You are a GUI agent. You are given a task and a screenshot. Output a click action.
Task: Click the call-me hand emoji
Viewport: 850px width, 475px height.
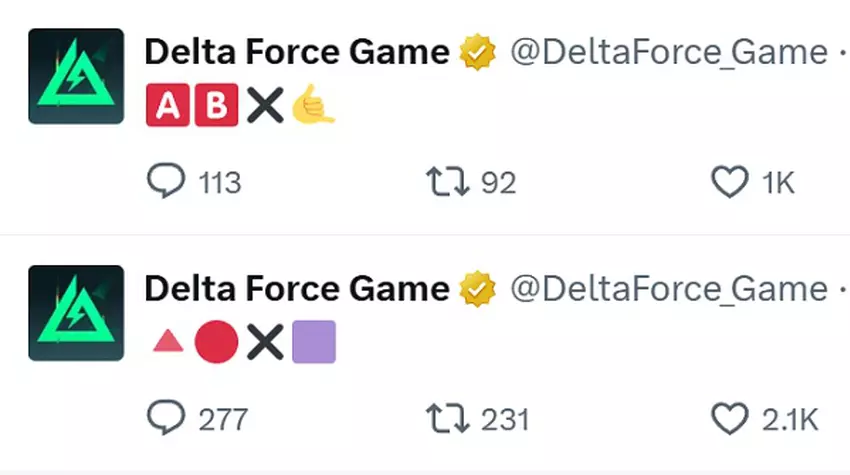tap(313, 106)
